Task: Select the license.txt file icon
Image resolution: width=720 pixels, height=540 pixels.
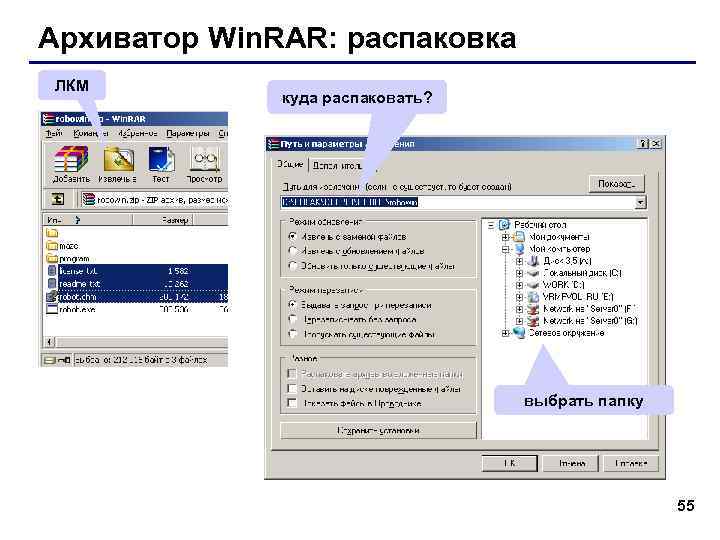Action: click(52, 271)
